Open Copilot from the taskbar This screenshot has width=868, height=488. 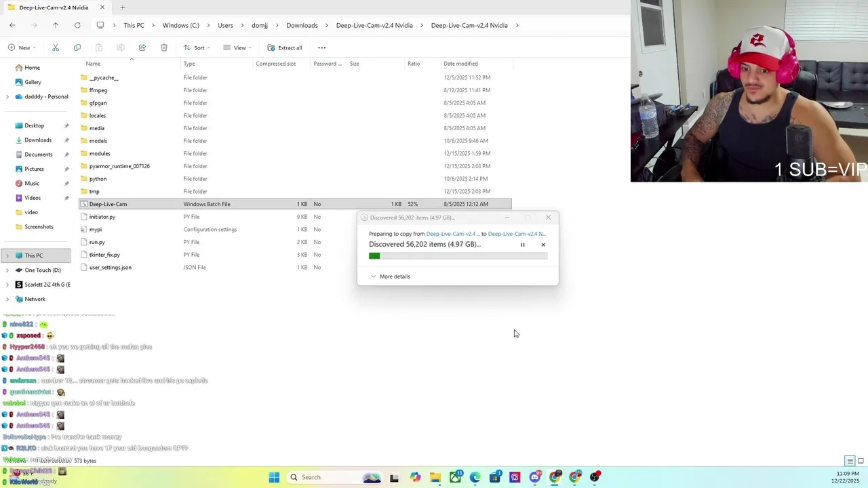(x=415, y=477)
